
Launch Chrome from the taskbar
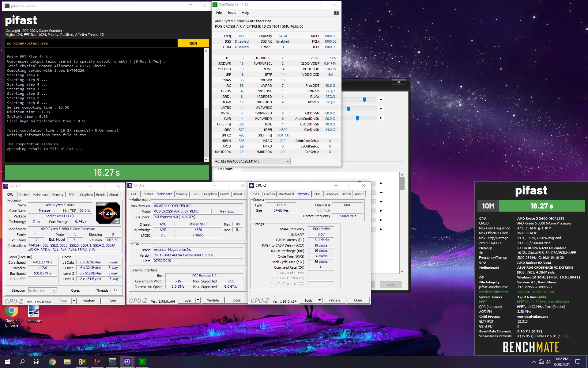(x=52, y=362)
